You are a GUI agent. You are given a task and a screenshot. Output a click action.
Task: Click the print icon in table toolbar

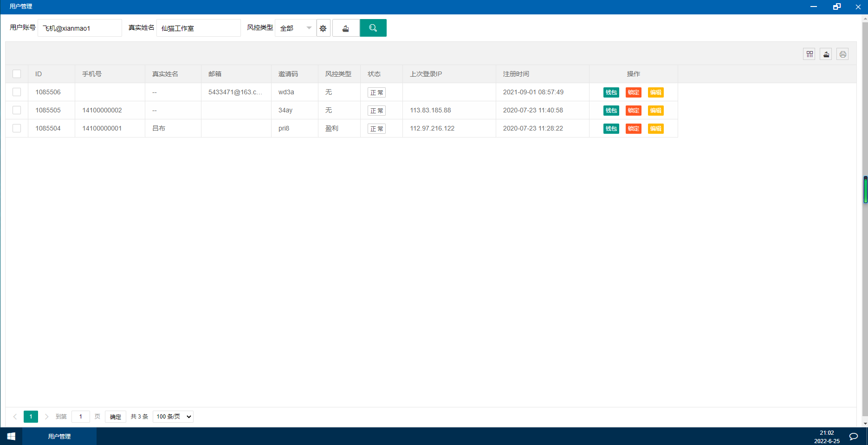click(x=842, y=54)
